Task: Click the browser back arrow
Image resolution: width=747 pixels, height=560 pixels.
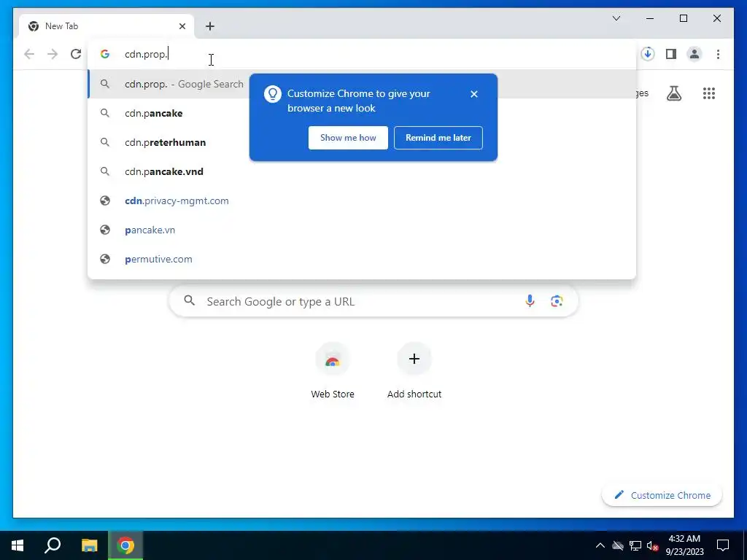Action: (x=29, y=54)
